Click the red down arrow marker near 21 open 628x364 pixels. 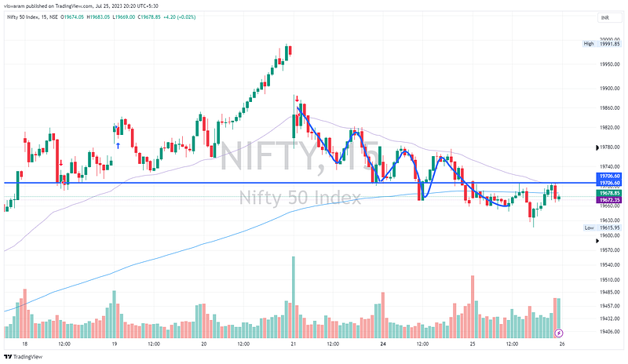(x=297, y=99)
